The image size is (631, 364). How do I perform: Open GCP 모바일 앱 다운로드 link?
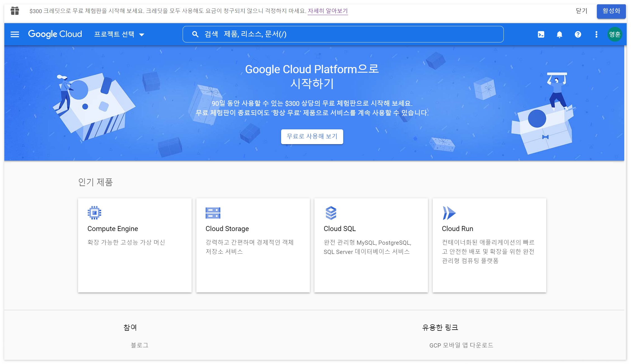point(461,345)
